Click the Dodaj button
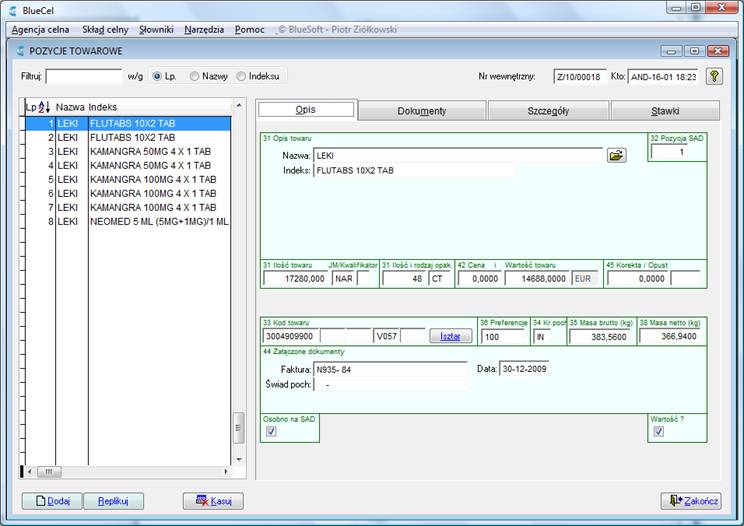 (52, 501)
